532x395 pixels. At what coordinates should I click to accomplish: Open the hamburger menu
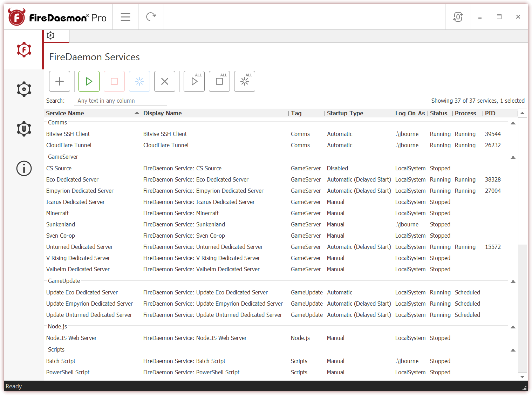tap(125, 17)
